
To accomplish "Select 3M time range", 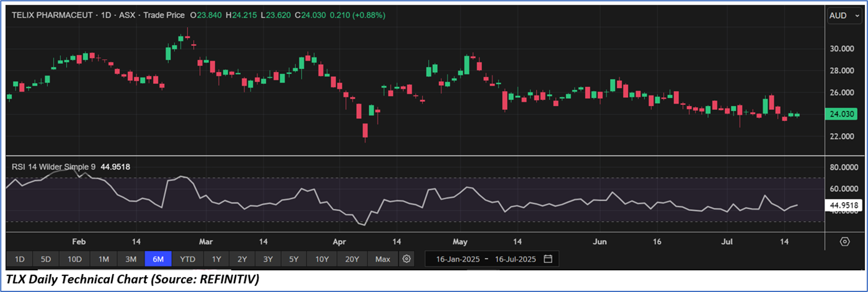I will (x=131, y=259).
